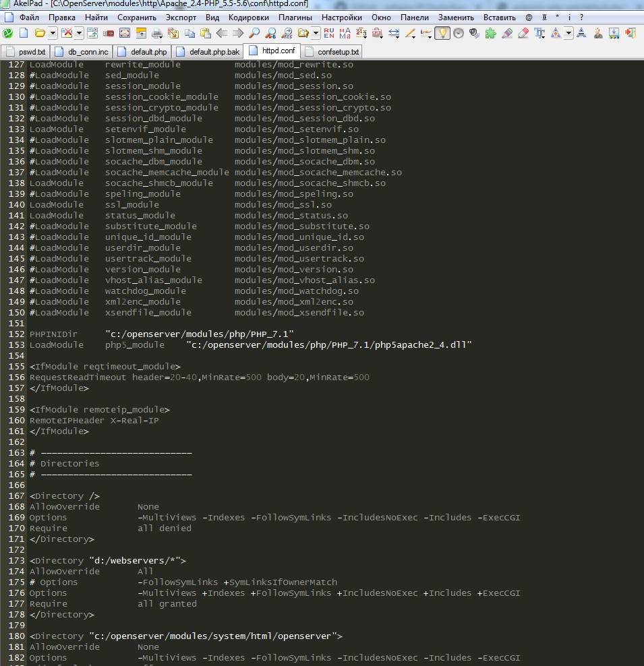
Task: Switch to the db_conn.inc tab
Action: point(88,51)
